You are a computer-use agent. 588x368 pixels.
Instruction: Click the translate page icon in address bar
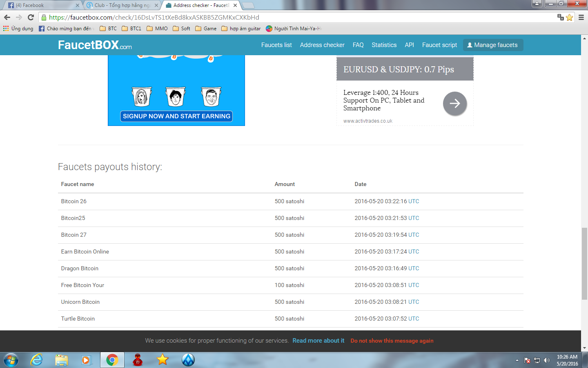click(561, 17)
